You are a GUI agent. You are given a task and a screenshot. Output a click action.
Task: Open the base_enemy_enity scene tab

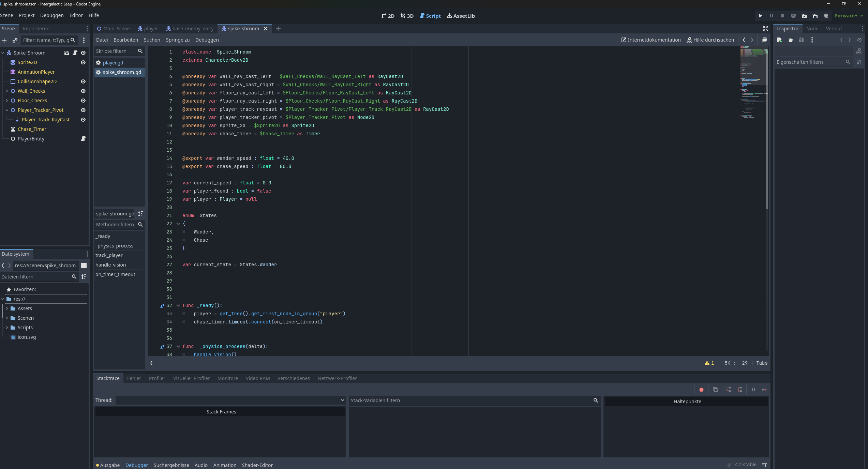click(190, 29)
